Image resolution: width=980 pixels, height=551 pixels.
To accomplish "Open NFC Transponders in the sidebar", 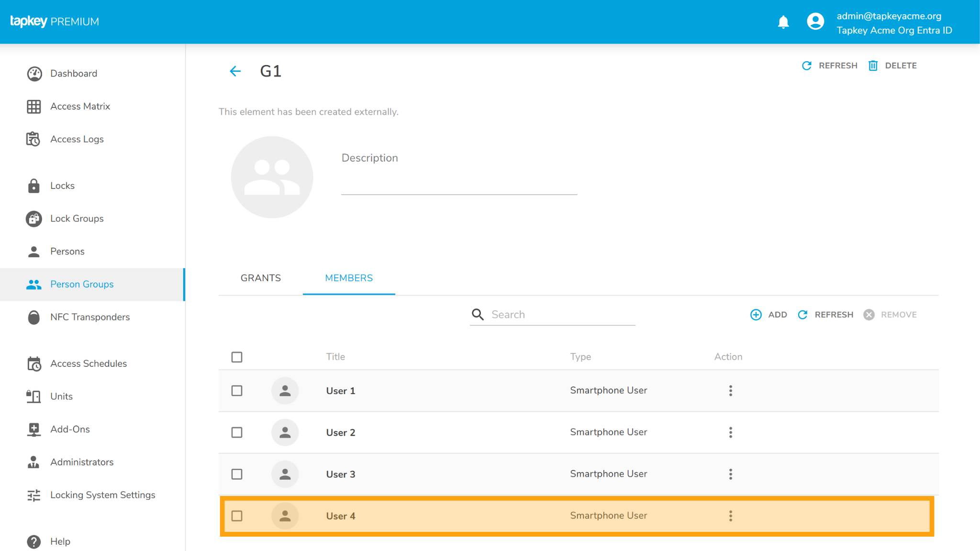I will tap(89, 317).
